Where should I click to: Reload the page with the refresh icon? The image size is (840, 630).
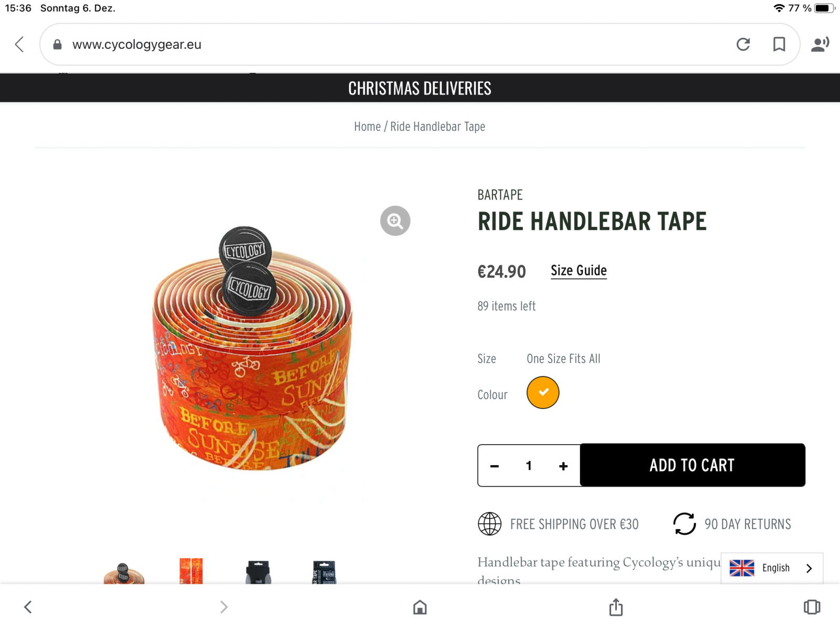[743, 45]
